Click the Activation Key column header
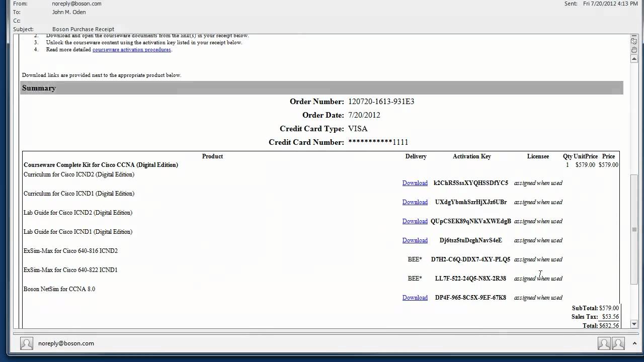The image size is (644, 362). (472, 156)
